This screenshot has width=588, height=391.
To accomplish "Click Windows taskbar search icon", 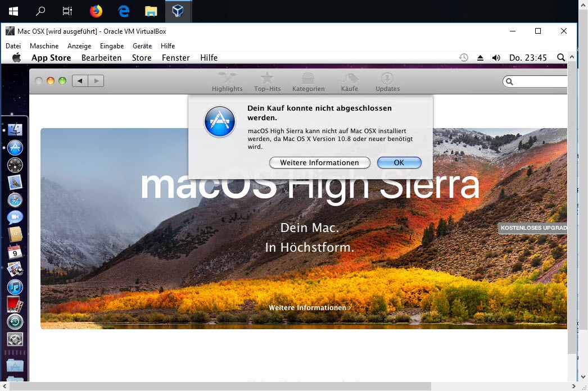I will click(x=40, y=11).
